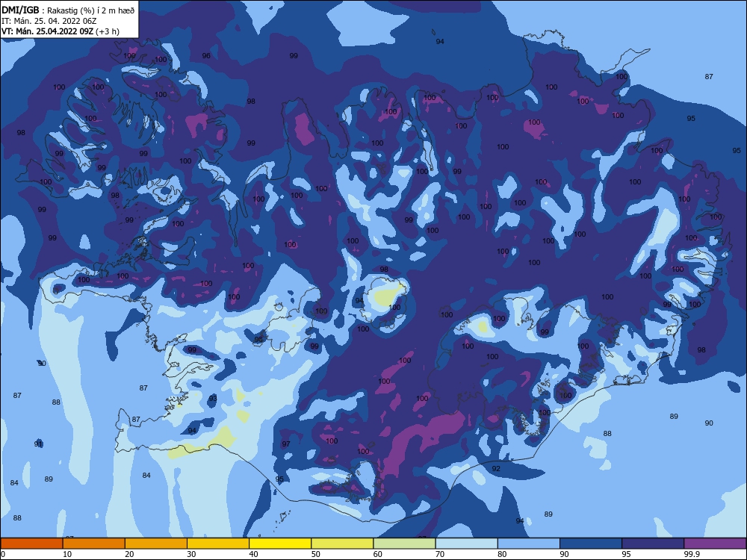Click the '97' humidity value on the map
747x560 pixels.
(x=286, y=444)
